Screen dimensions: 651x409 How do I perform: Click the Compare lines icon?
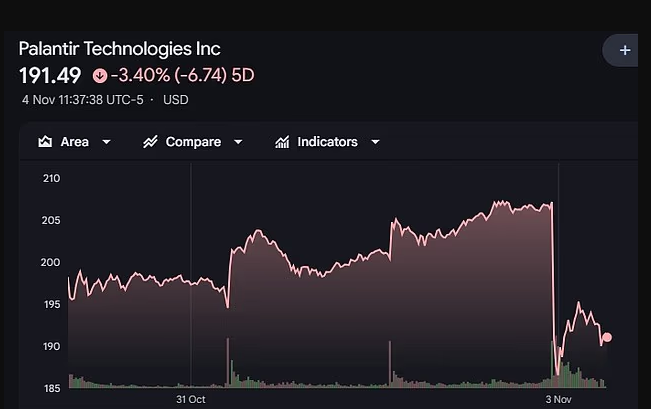(x=150, y=142)
